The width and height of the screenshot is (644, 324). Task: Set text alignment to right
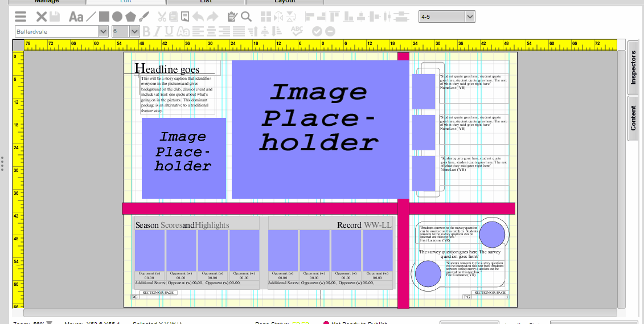pyautogui.click(x=224, y=31)
